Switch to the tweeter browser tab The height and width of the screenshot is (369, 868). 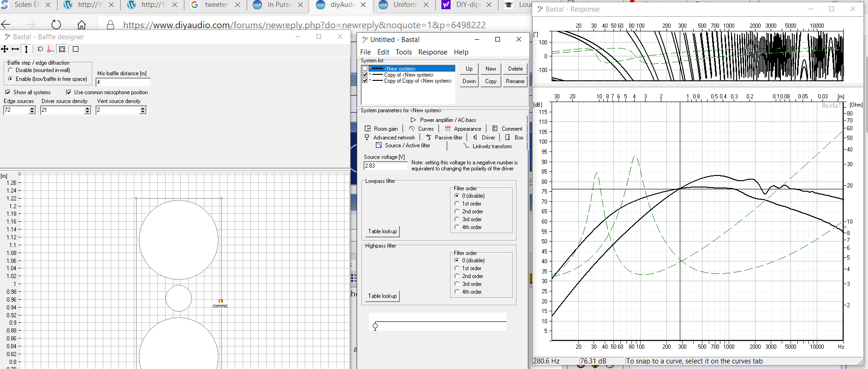216,5
